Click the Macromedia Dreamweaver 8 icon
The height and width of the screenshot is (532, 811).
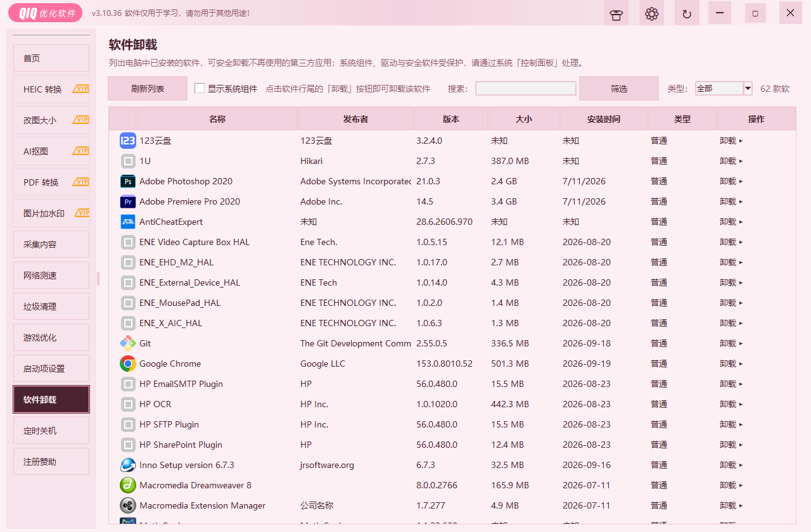[x=128, y=485]
